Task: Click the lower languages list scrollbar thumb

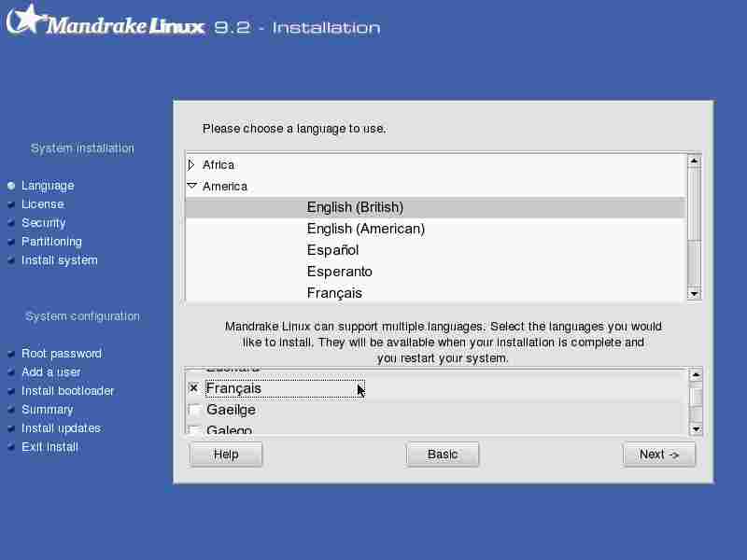Action: 696,398
